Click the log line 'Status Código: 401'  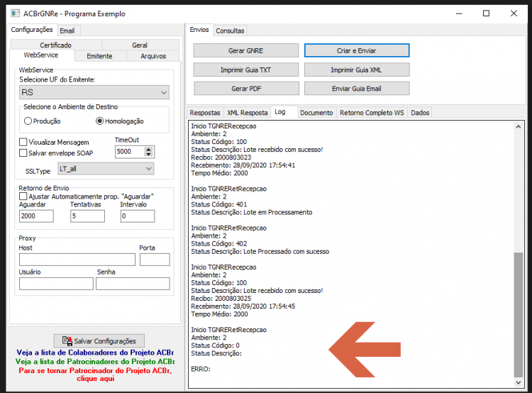click(x=219, y=204)
